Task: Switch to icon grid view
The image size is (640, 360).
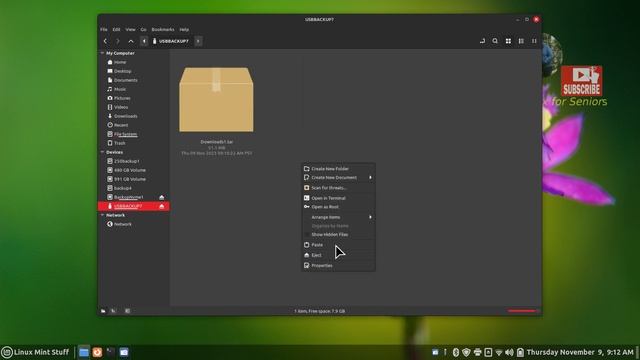Action: (x=508, y=41)
